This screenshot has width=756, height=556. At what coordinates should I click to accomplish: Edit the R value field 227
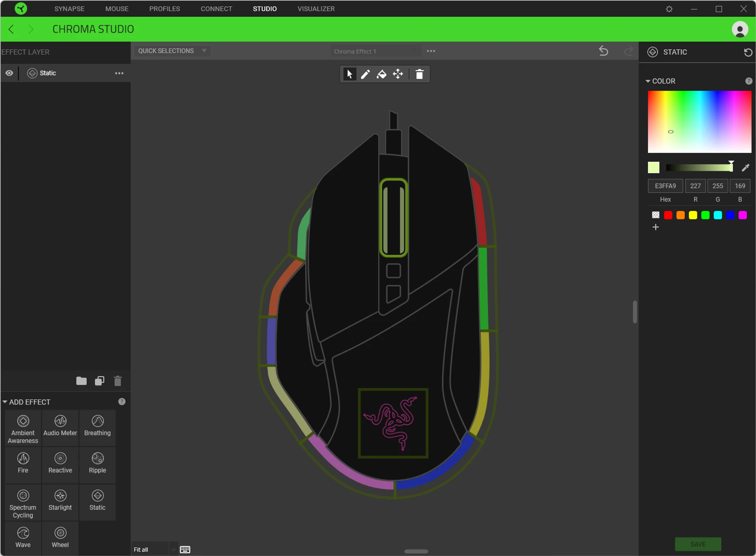(695, 186)
